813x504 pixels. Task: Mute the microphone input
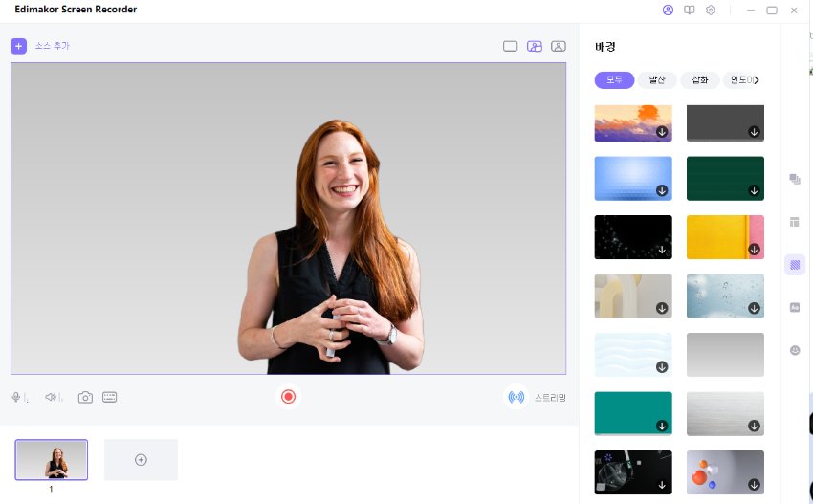tap(17, 397)
